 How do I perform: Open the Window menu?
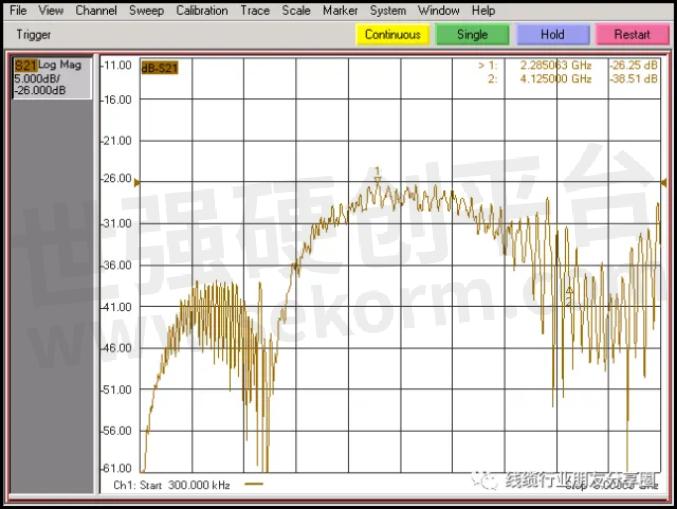[x=438, y=11]
